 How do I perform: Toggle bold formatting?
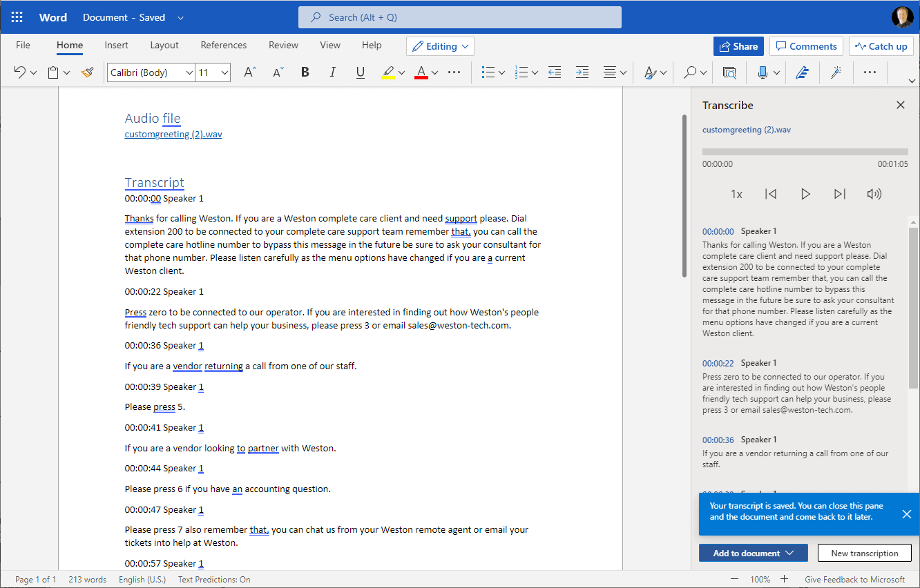click(x=305, y=72)
